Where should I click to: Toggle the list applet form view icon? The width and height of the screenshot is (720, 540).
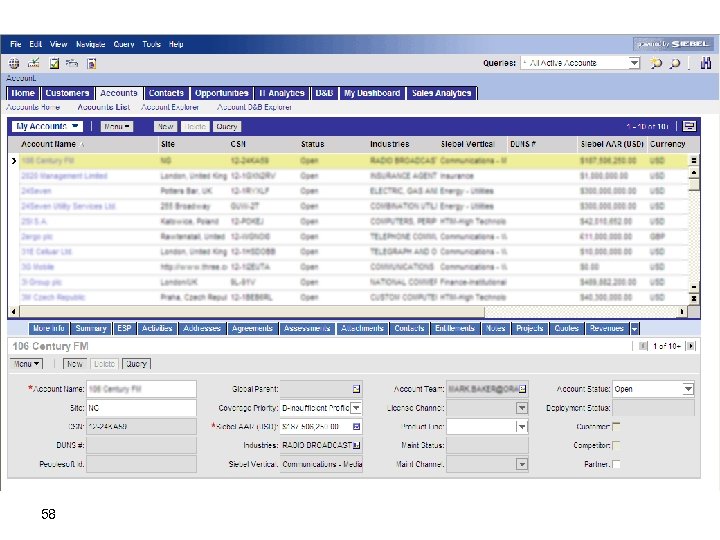689,126
